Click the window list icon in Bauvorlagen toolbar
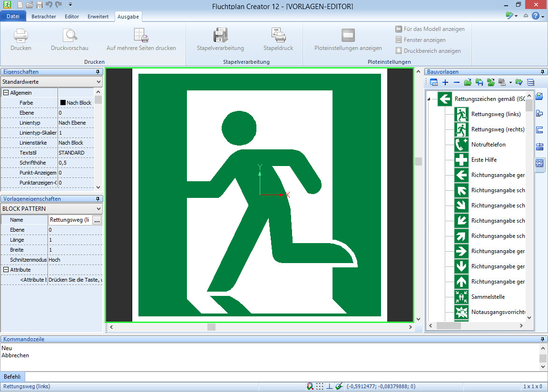Screen dimensions: 548x392 coord(434,82)
